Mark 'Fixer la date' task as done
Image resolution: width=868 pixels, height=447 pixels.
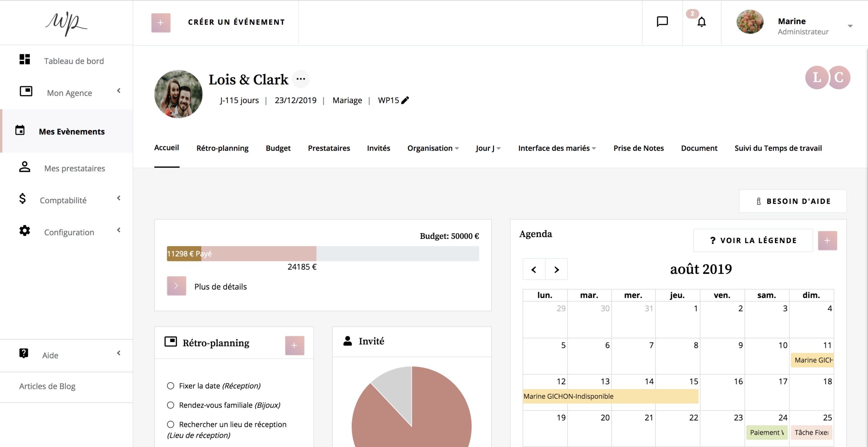[x=171, y=386]
